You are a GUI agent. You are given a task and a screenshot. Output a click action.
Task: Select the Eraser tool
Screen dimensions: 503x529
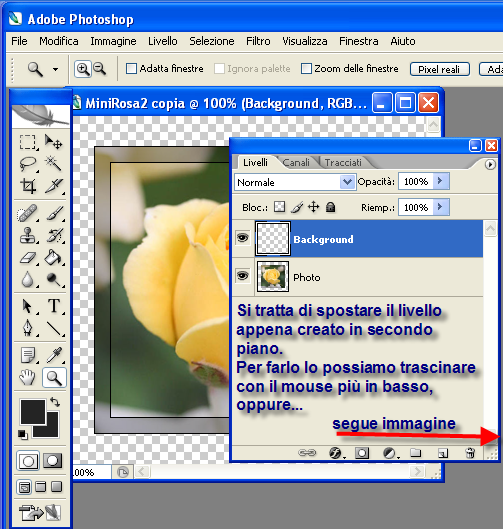[x=28, y=258]
